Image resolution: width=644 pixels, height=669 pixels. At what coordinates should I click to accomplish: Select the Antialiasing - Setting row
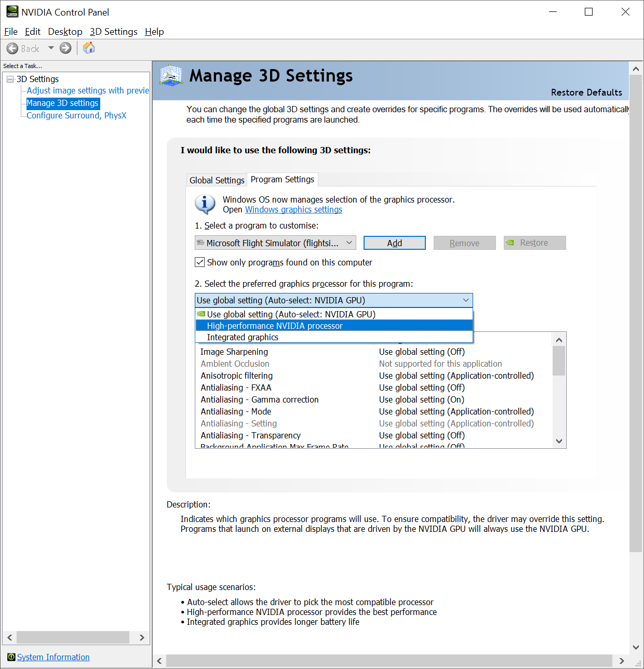[373, 423]
